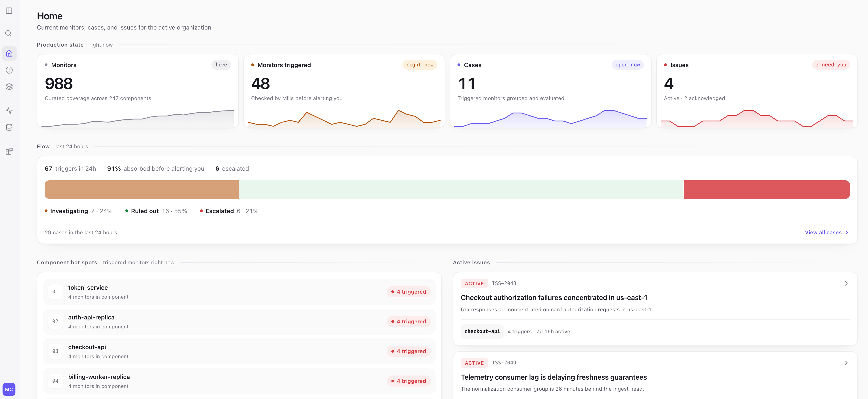Open the billing-worker-replica hot spot row
Screen dimensions: 868x399
pyautogui.click(x=239, y=381)
